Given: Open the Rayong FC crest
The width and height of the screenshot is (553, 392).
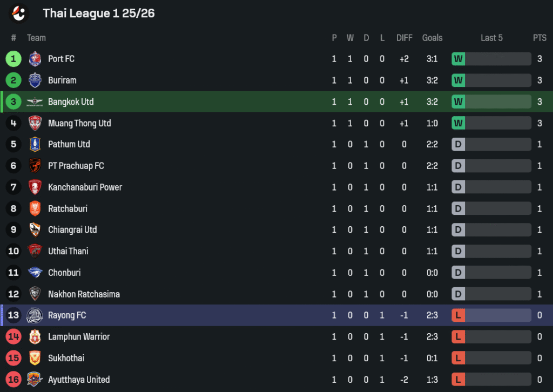Looking at the screenshot, I should (35, 315).
